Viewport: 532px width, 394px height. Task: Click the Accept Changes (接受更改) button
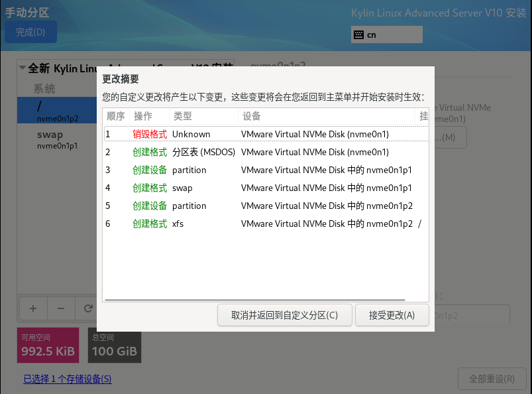point(392,315)
